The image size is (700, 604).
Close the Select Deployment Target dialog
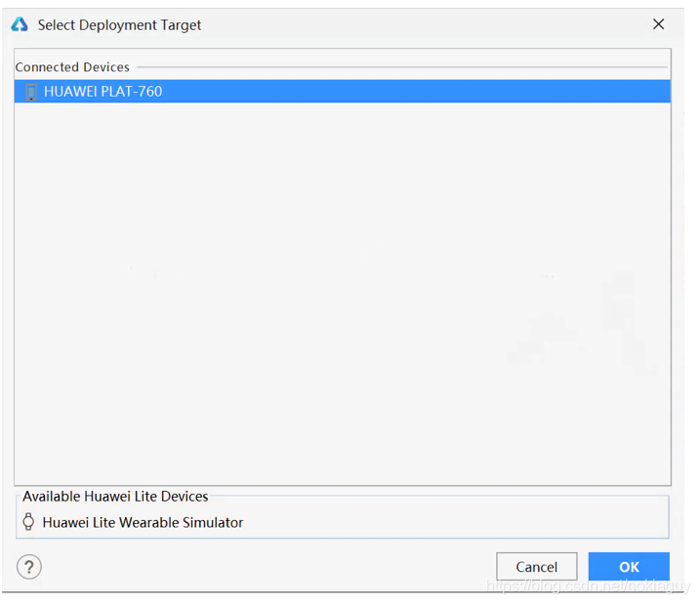point(658,24)
